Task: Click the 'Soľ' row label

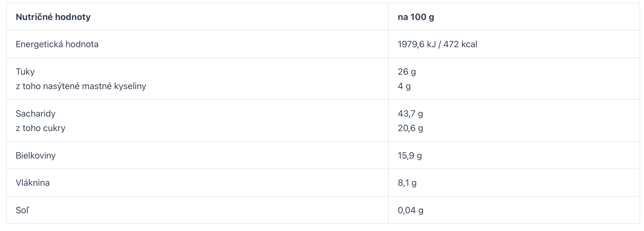Action: pos(22,210)
